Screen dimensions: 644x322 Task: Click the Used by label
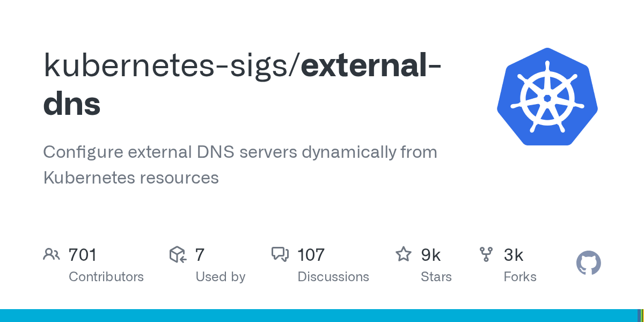221,277
